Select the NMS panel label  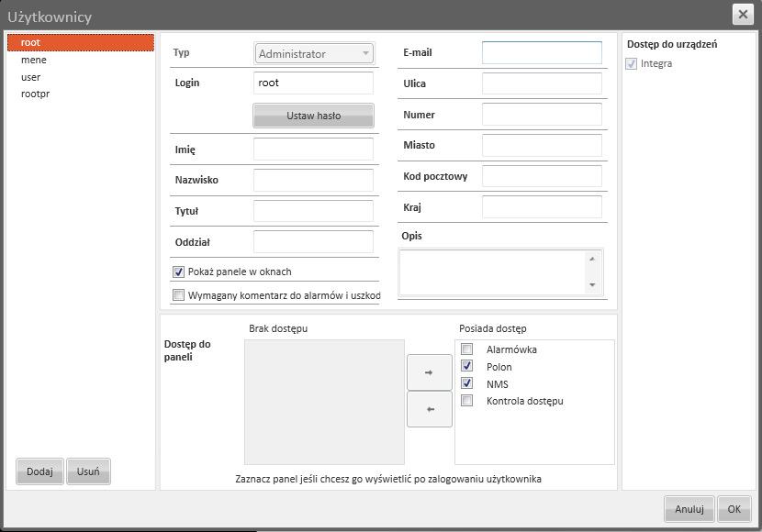tap(498, 384)
